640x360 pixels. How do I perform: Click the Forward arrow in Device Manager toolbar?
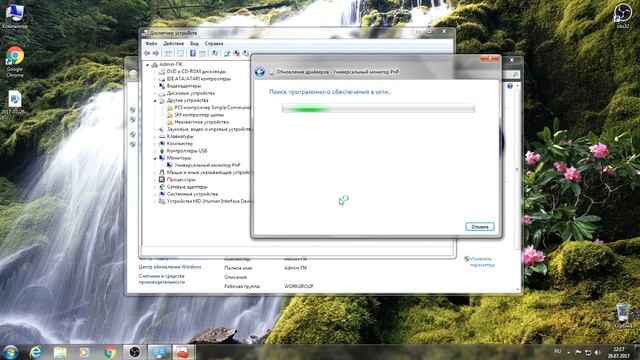point(156,53)
